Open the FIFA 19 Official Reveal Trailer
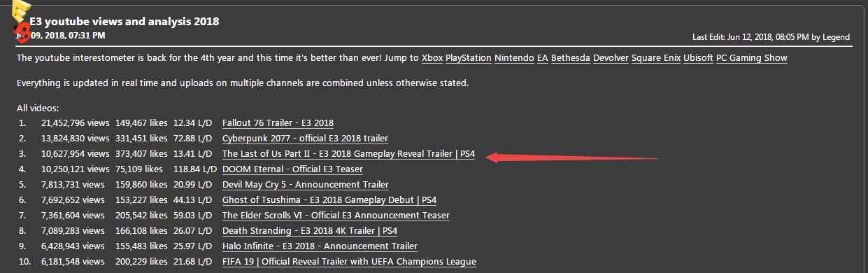This screenshot has height=273, width=868. [349, 262]
